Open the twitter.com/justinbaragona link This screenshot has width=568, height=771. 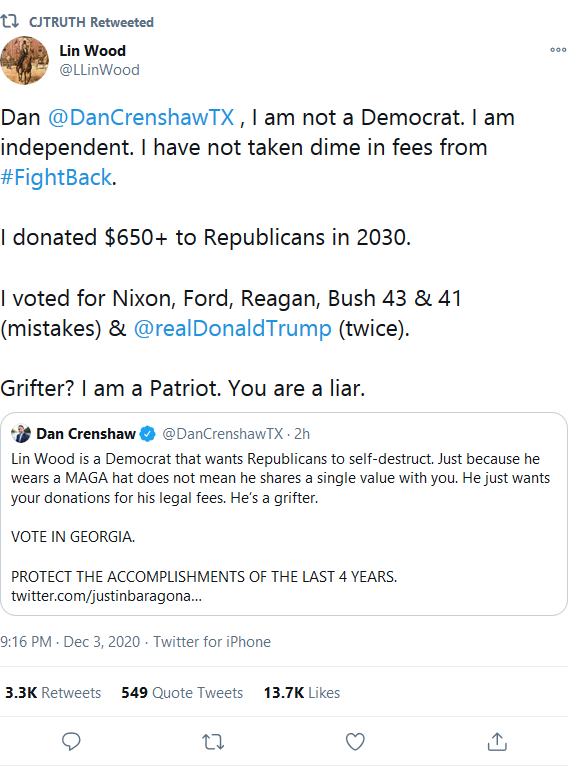coord(106,596)
